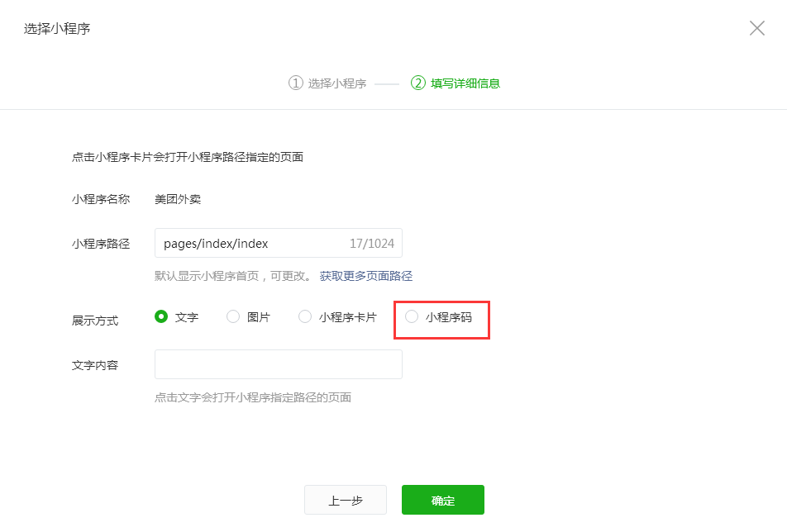The width and height of the screenshot is (787, 532).
Task: Focus the 小程序路径 input field
Action: [x=278, y=243]
